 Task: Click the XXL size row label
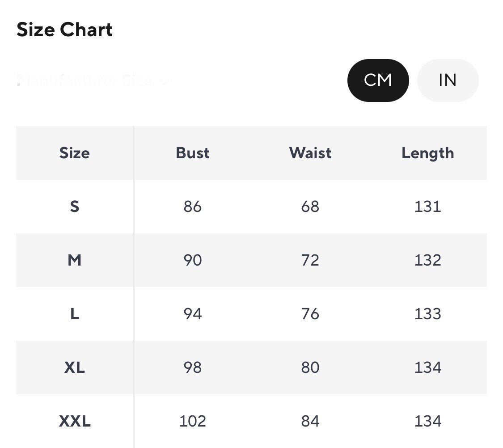point(74,421)
